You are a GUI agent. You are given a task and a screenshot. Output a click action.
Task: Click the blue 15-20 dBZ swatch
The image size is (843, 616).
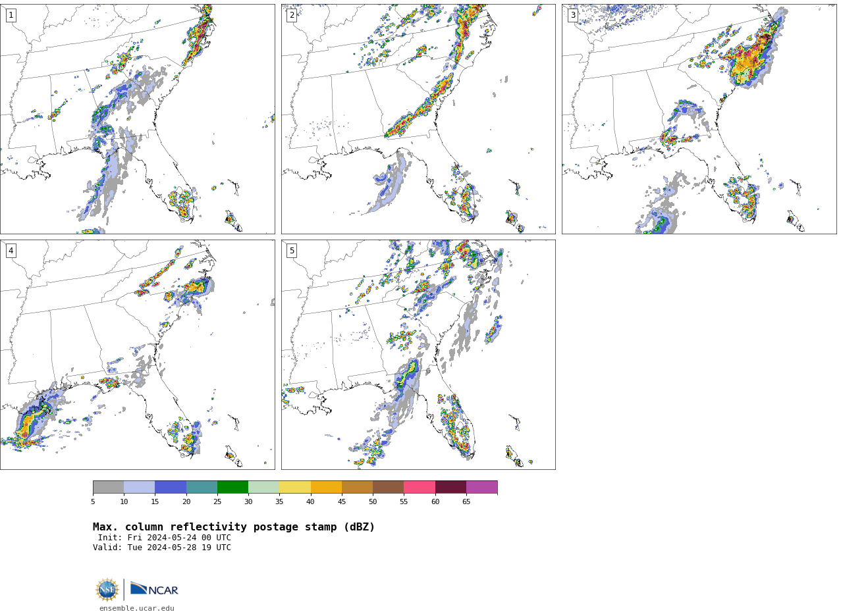(171, 487)
